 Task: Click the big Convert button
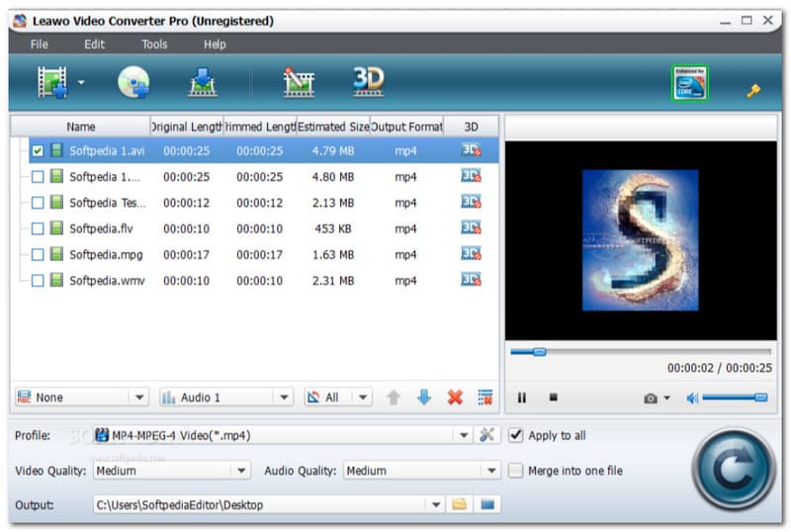733,469
